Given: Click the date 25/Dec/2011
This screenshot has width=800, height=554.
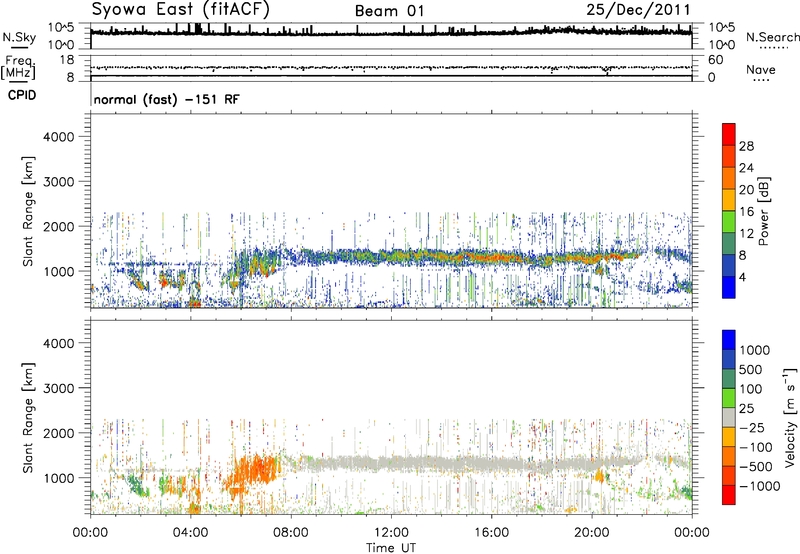Looking at the screenshot, I should point(638,10).
